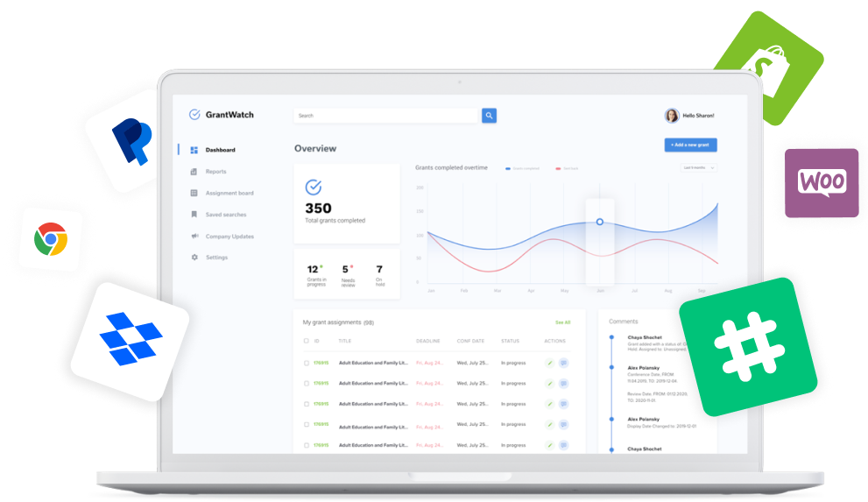Screen dimensions: 868x502
Task: Click the Comments panel heading
Action: click(624, 322)
